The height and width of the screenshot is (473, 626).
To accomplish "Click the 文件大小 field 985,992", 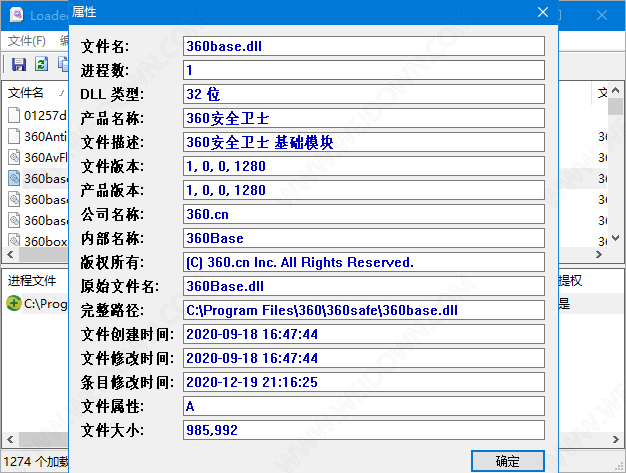I will tap(364, 430).
